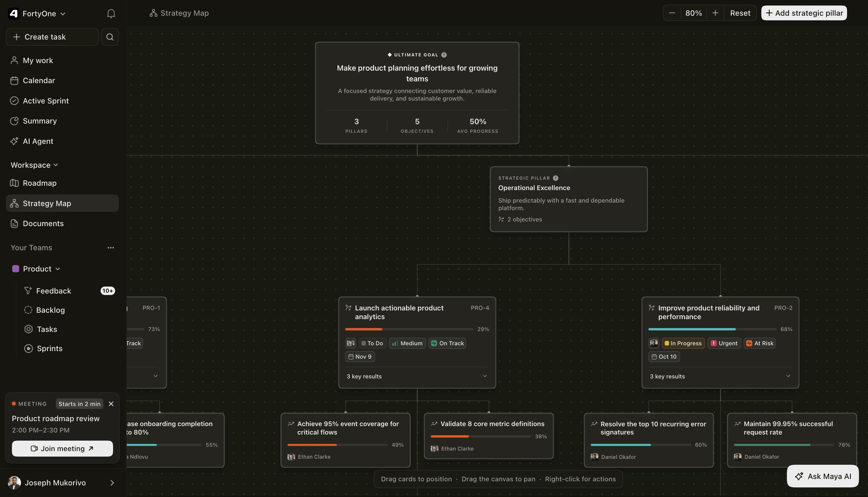The width and height of the screenshot is (868, 497).
Task: Zoom in with the plus icon
Action: pos(715,13)
